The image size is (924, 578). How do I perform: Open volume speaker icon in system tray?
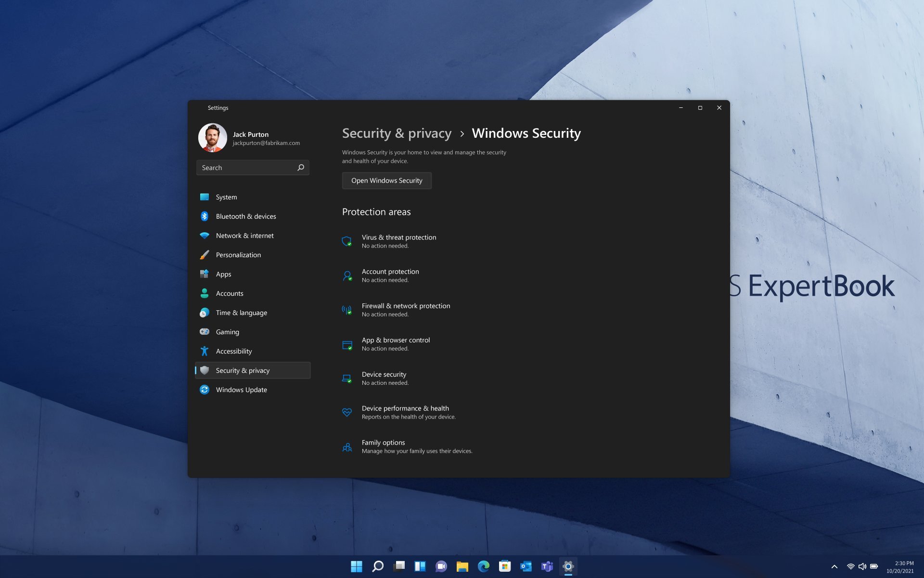pos(862,566)
